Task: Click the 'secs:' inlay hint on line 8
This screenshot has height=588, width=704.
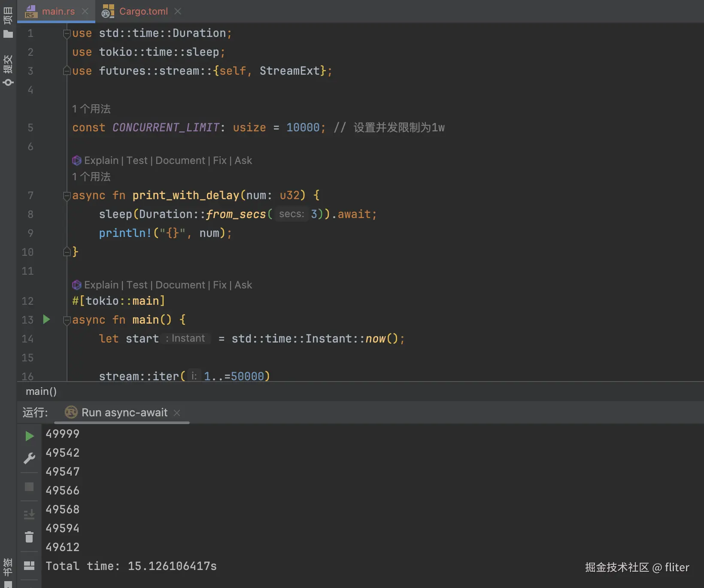Action: [291, 214]
